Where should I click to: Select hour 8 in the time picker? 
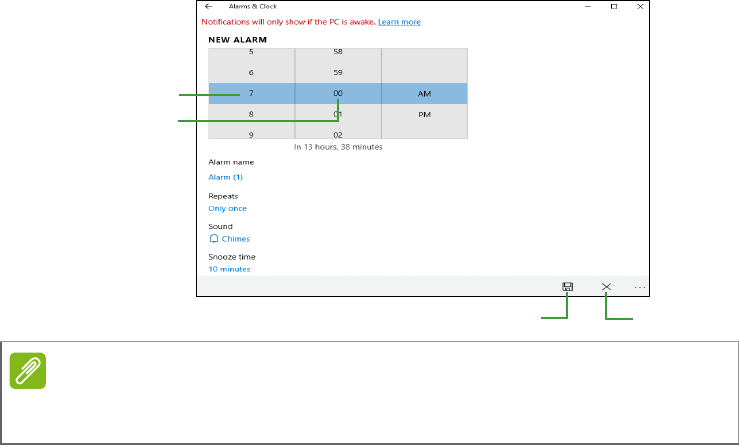pos(251,114)
